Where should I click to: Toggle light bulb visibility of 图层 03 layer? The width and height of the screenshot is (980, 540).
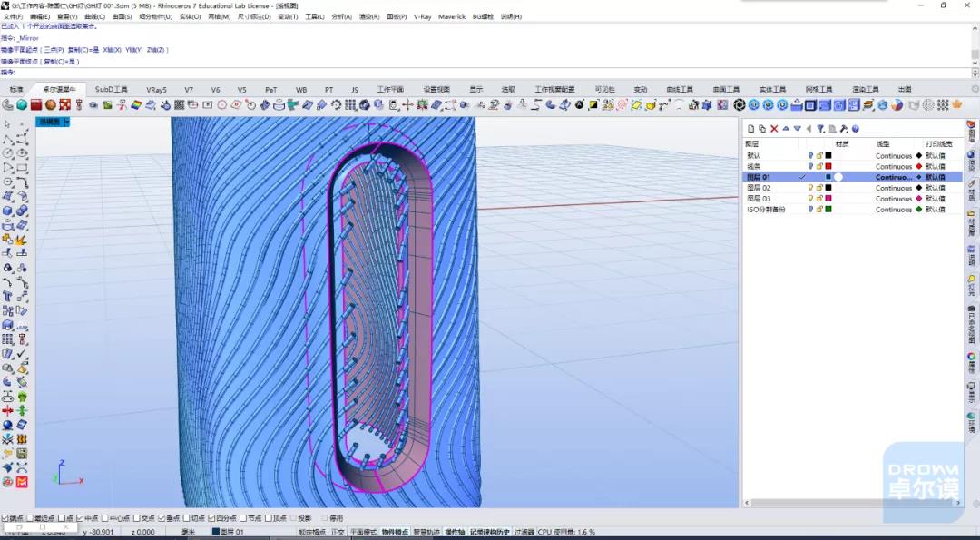810,199
